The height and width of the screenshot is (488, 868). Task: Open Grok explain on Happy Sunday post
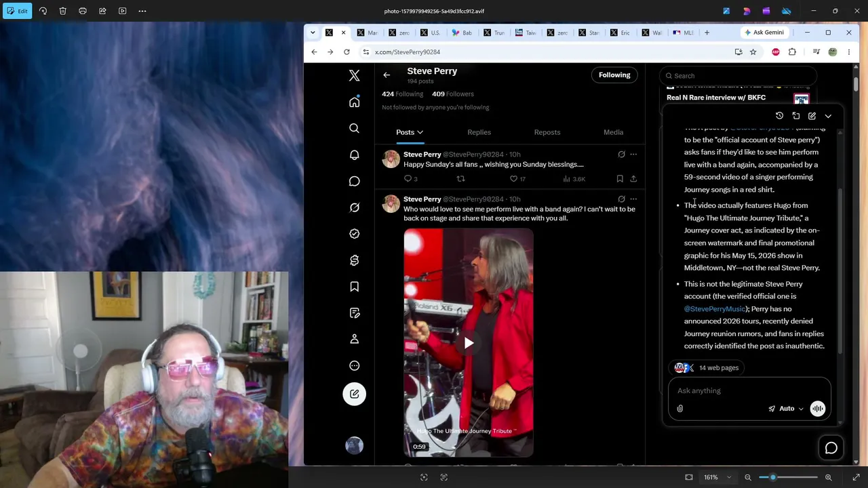click(x=621, y=155)
